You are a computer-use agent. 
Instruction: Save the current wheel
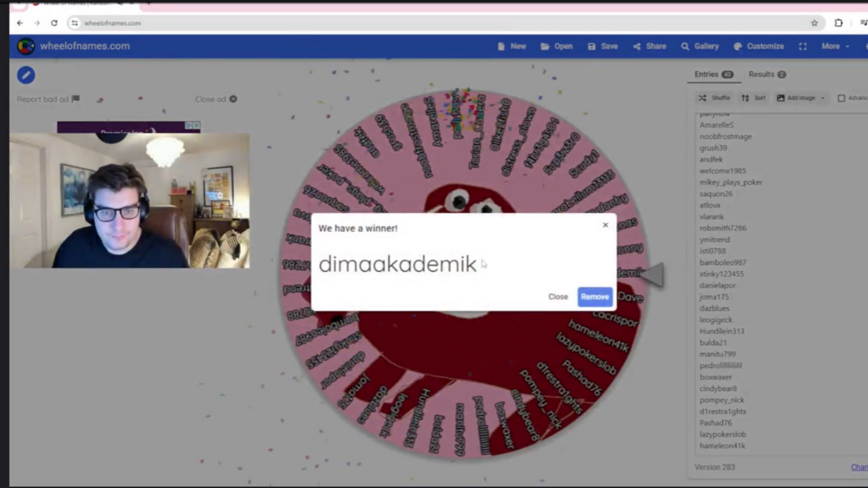(602, 47)
